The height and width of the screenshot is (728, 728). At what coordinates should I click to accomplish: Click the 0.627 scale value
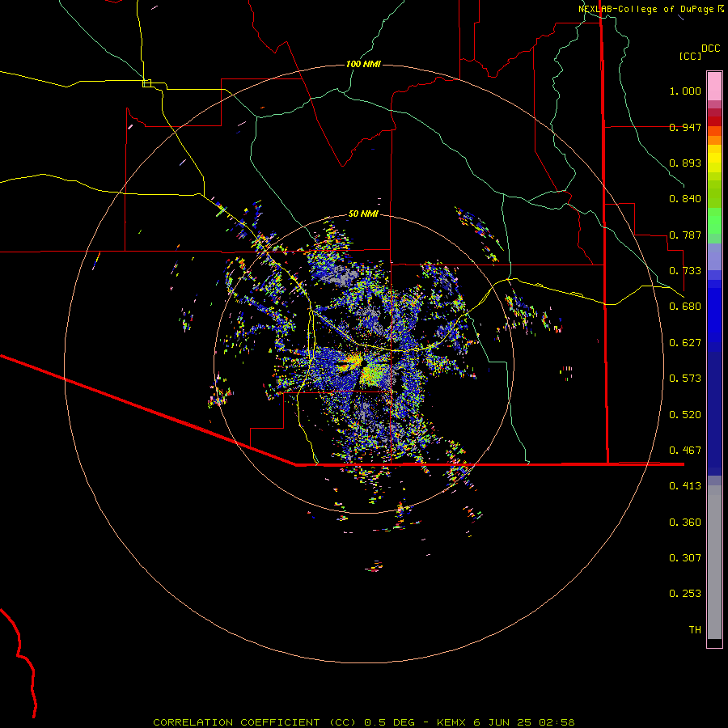[x=685, y=343]
